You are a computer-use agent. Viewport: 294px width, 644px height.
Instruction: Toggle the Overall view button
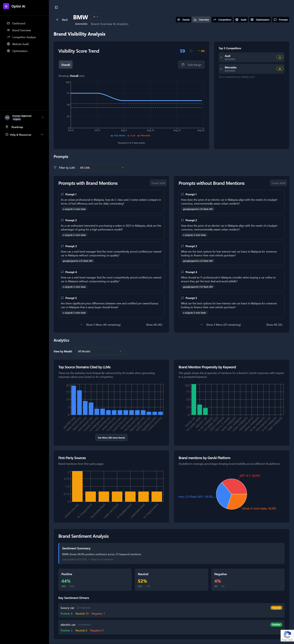click(x=66, y=65)
